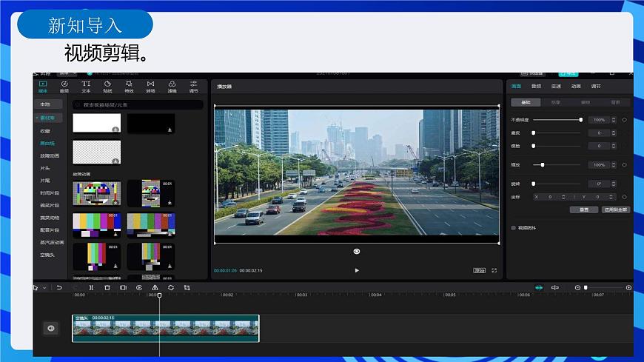Open the 滤镜 filters panel icon
The image size is (644, 362).
tap(172, 87)
